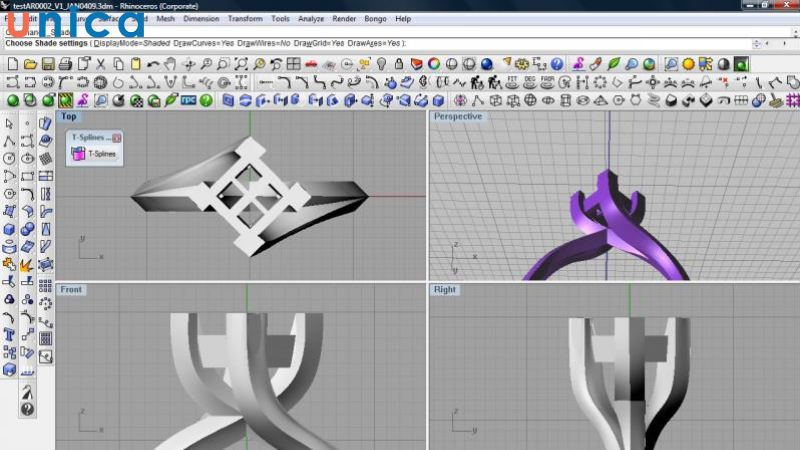Viewport: 800px width, 450px height.
Task: Click the Undo arrow icon
Action: pos(153,64)
